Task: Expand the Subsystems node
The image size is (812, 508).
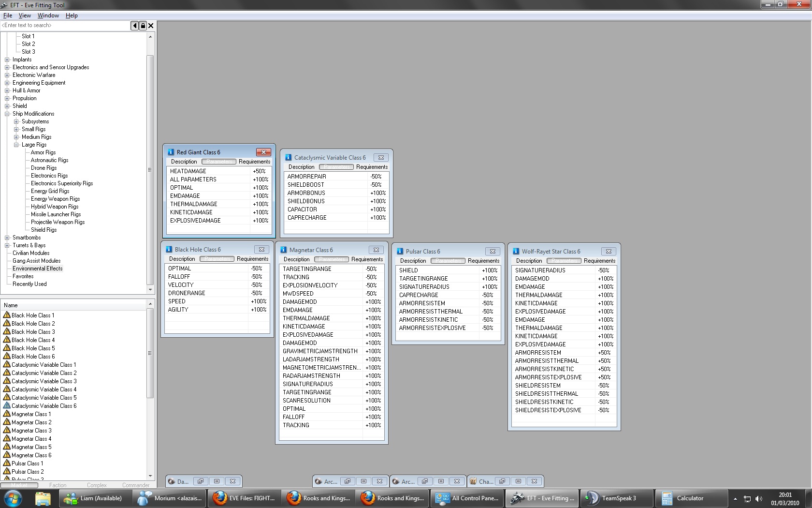Action: [x=16, y=121]
